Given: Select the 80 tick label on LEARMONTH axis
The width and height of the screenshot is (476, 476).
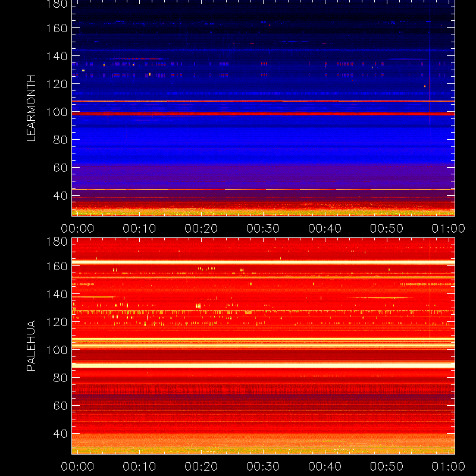Looking at the screenshot, I should [x=60, y=140].
